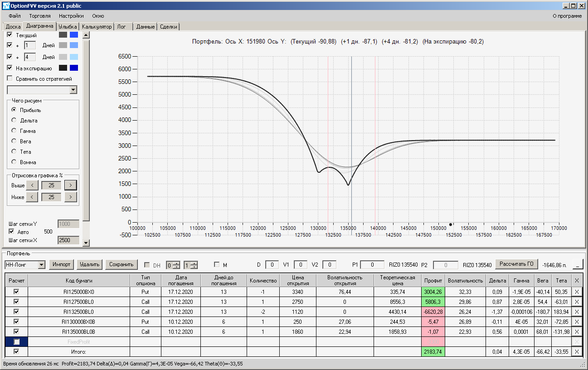
Task: Open the НН-Лонг portfolio dropdown
Action: 42,265
